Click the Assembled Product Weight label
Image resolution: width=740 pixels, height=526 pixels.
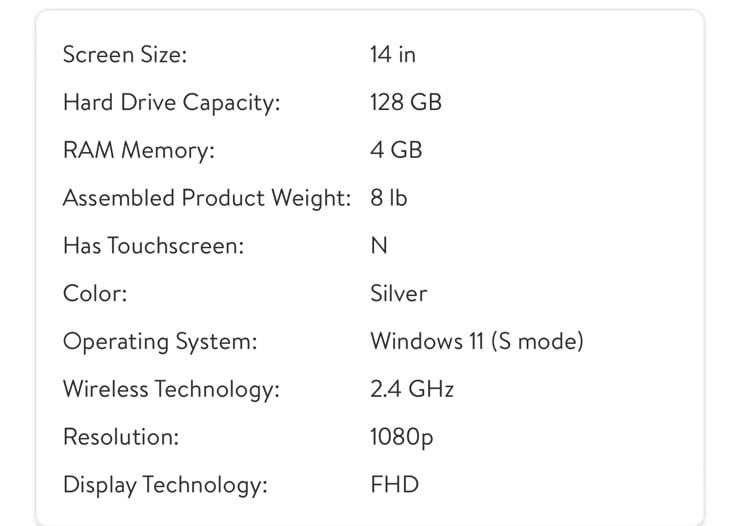207,198
